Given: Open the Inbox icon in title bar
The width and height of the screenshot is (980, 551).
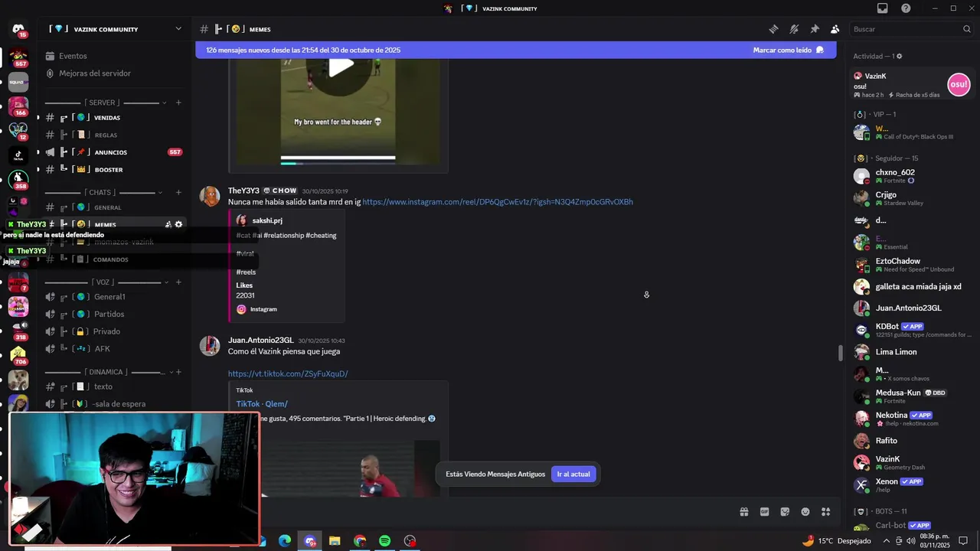Looking at the screenshot, I should point(883,8).
